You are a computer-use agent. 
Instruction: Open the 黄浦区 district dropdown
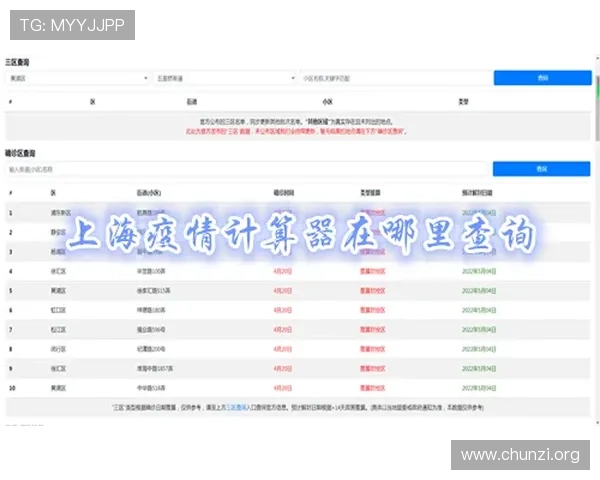tap(78, 78)
